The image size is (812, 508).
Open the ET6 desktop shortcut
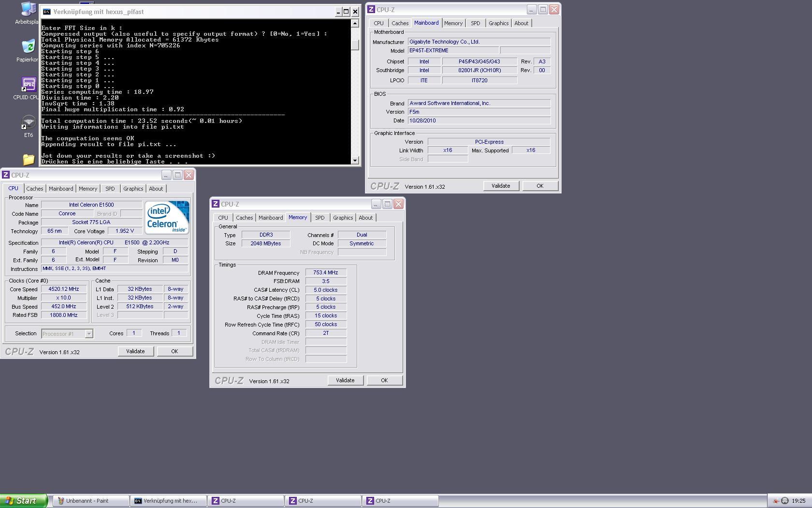click(x=29, y=126)
